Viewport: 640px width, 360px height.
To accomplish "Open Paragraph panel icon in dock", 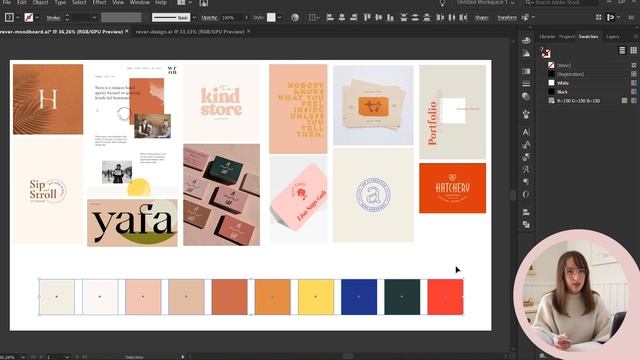I will click(526, 182).
